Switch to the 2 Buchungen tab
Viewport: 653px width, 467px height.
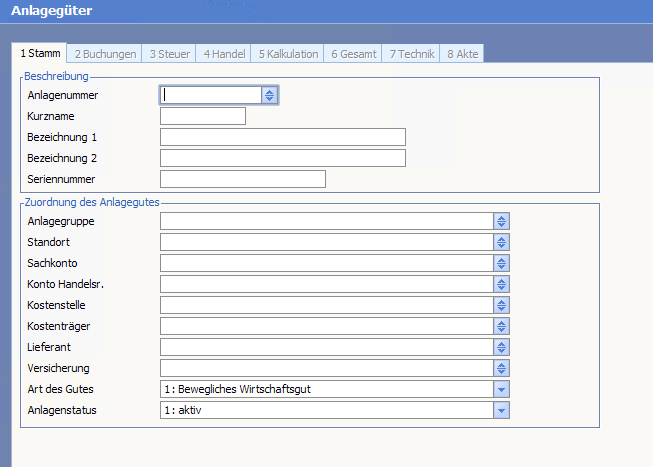[x=105, y=54]
